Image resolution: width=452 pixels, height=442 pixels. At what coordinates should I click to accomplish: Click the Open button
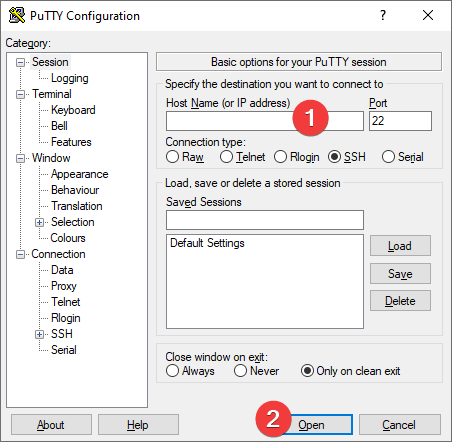click(x=321, y=425)
